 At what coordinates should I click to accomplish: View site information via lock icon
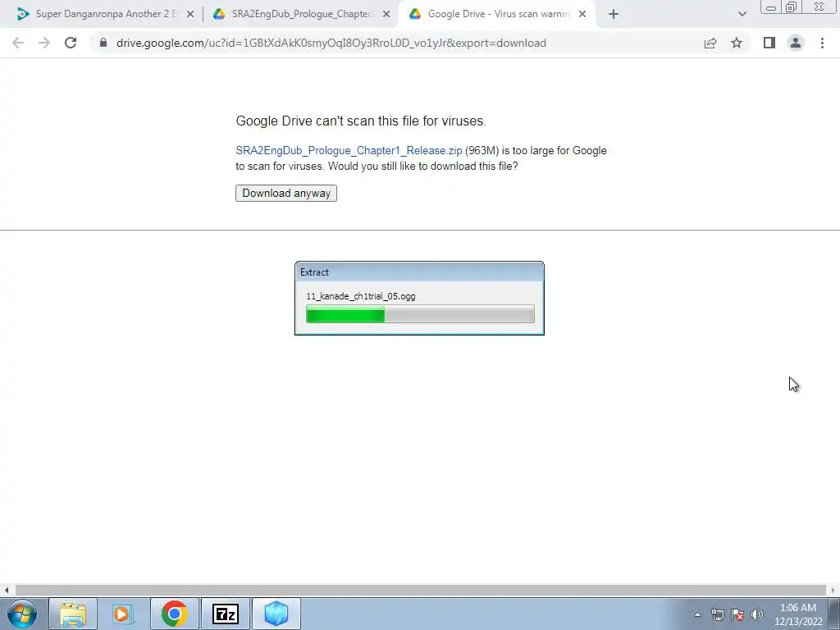103,43
